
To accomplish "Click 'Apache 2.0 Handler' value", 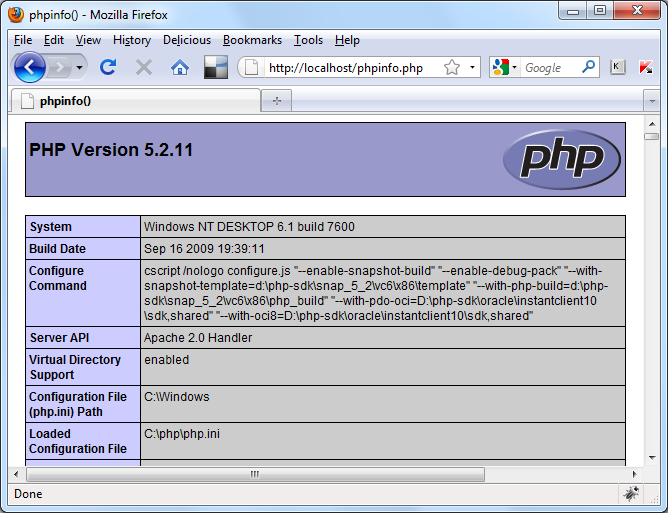I will [198, 338].
